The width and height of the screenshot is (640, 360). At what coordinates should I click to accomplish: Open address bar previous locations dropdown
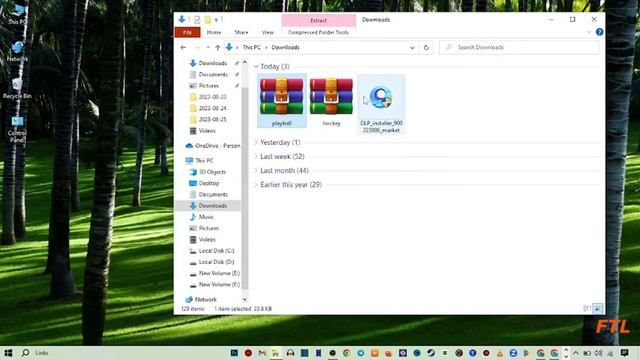[x=412, y=47]
